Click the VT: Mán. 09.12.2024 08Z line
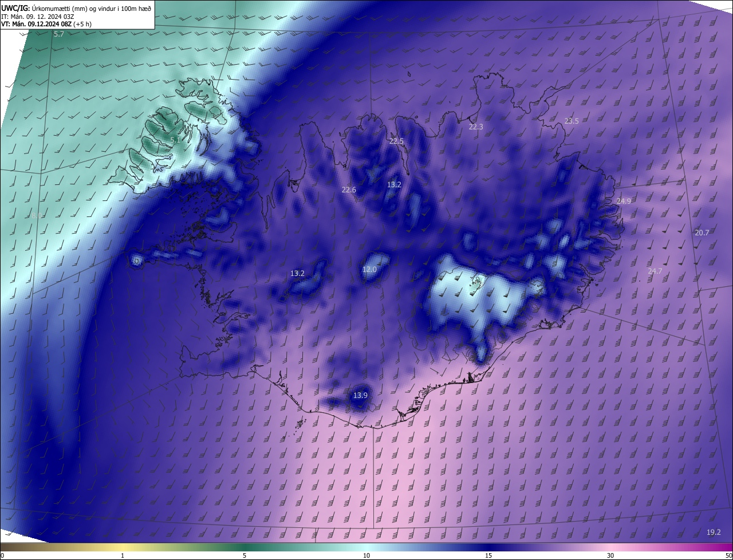 [46, 24]
